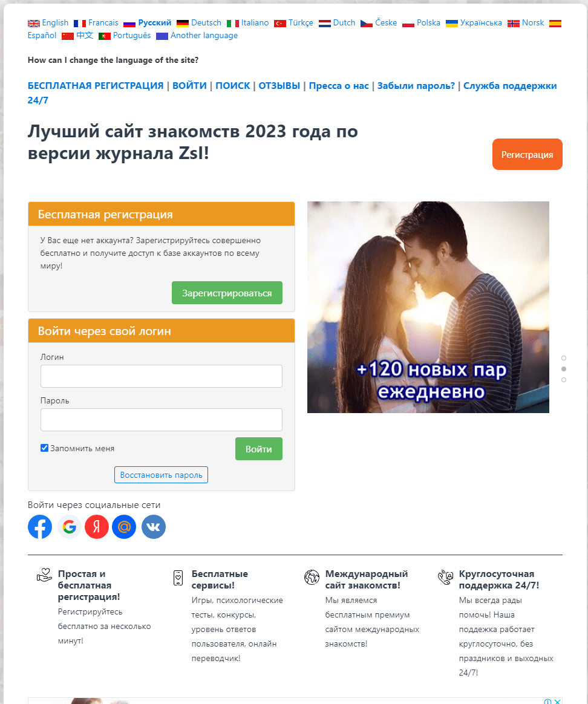This screenshot has height=704, width=588.
Task: Focus the Логин input field
Action: point(162,376)
